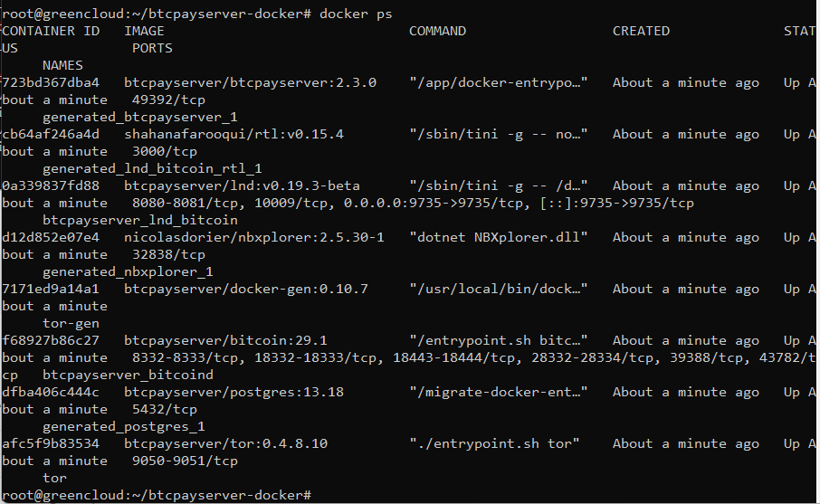Image resolution: width=820 pixels, height=504 pixels.
Task: Click the nicolasdorier/nbxplorer:2.5.30-1 image text
Action: (x=253, y=237)
